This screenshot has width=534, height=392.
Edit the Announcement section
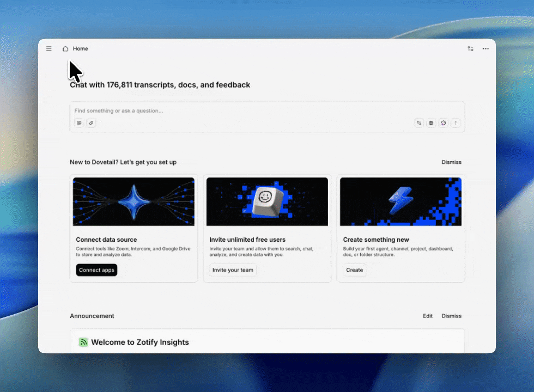(x=428, y=316)
